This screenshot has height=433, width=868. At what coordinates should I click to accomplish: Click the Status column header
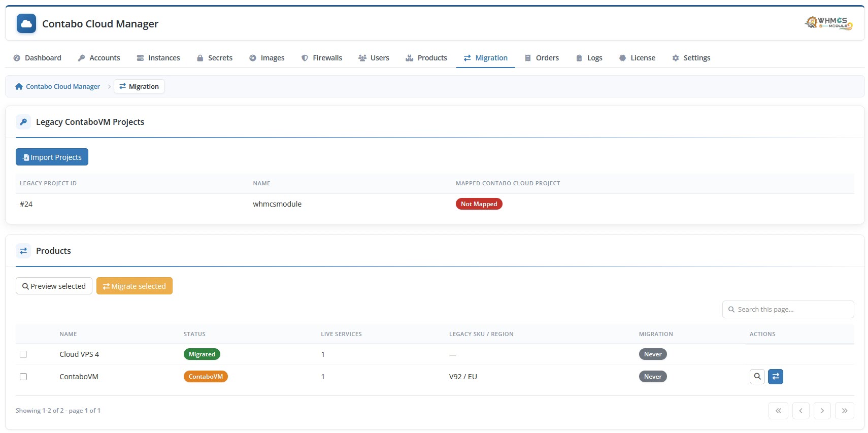[x=194, y=334]
